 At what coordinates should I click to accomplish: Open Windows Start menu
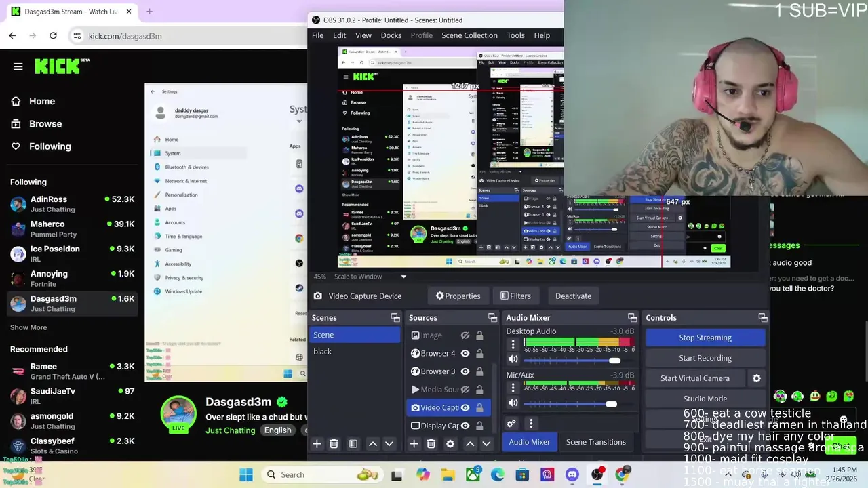(x=246, y=474)
